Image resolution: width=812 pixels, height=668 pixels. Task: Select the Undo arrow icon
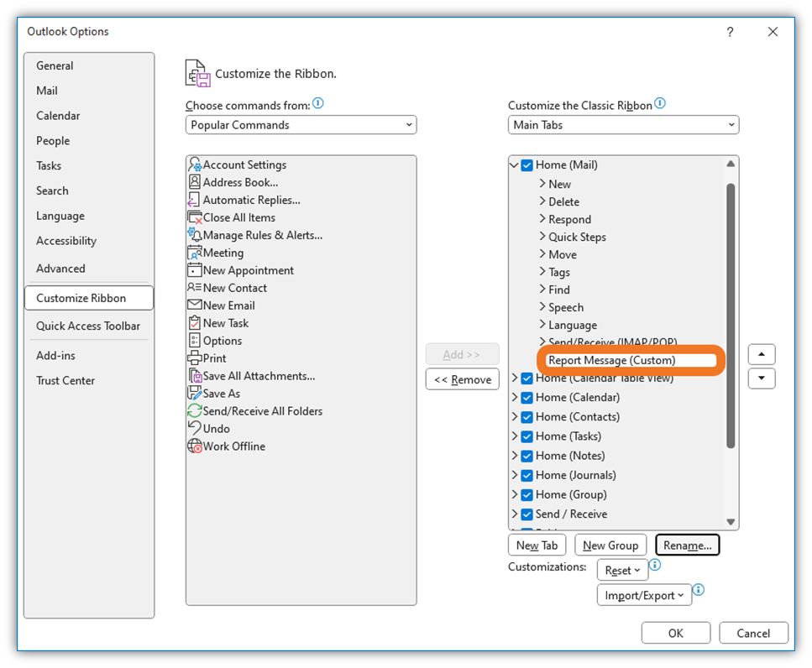coord(195,428)
